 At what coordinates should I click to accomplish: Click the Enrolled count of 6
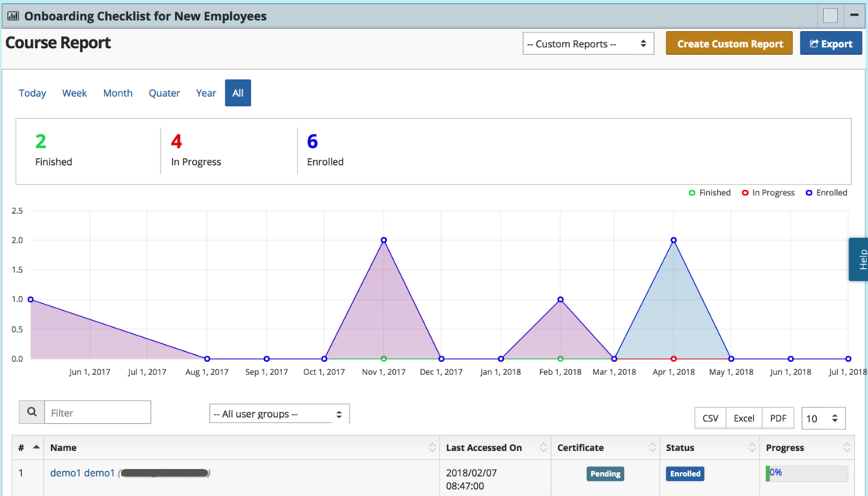pos(312,142)
